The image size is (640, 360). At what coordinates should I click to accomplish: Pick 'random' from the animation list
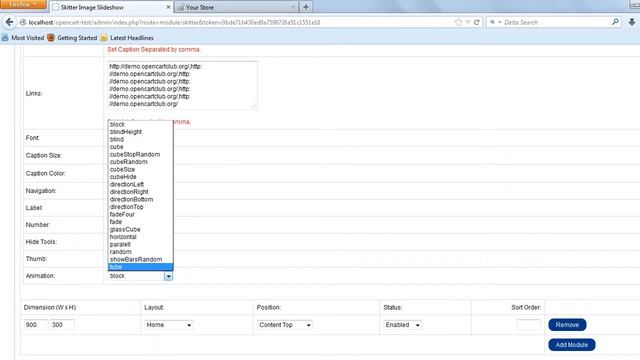click(140, 252)
